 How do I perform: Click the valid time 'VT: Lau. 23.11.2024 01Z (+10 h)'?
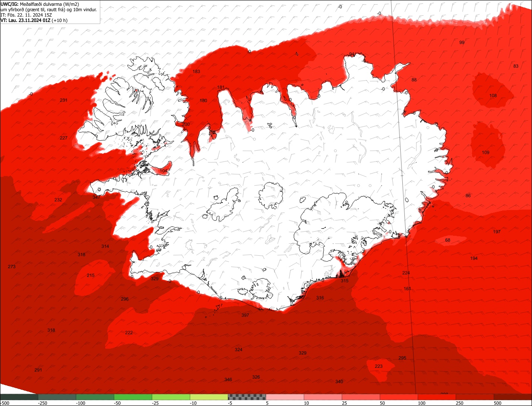point(34,20)
